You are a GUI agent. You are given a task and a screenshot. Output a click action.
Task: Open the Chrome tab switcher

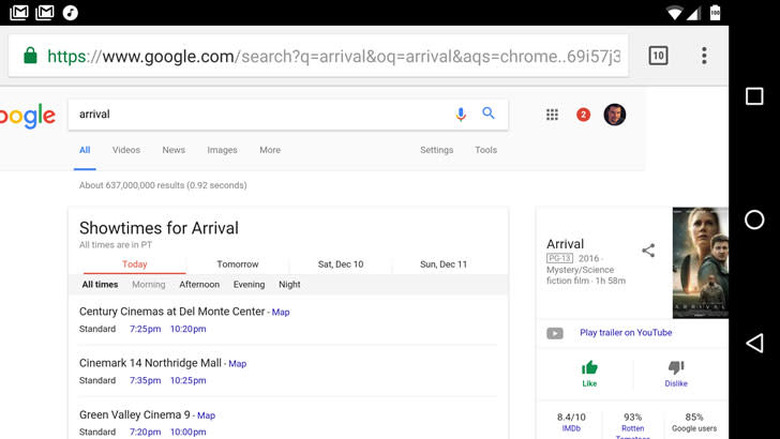[658, 56]
